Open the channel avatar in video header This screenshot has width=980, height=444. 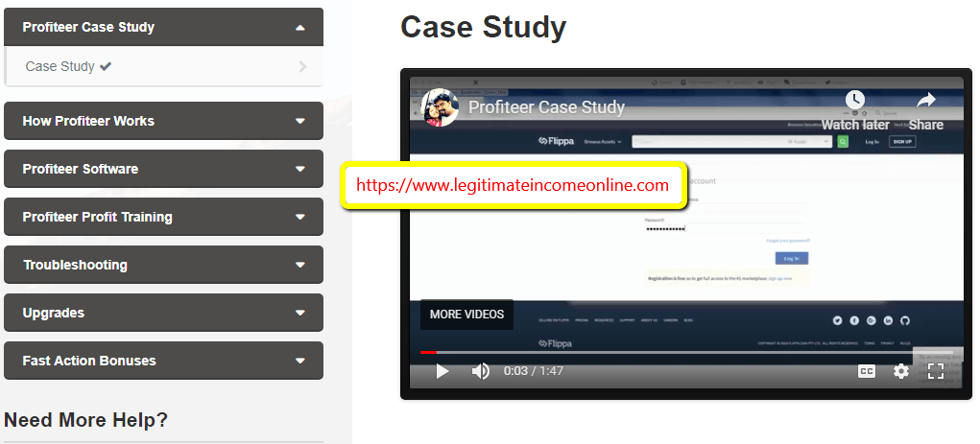pyautogui.click(x=440, y=107)
